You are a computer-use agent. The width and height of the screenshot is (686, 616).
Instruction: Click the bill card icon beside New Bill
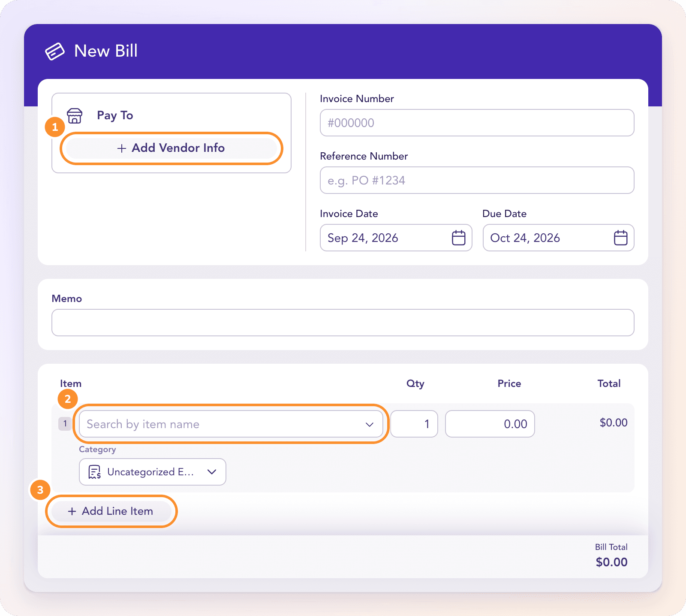tap(55, 51)
